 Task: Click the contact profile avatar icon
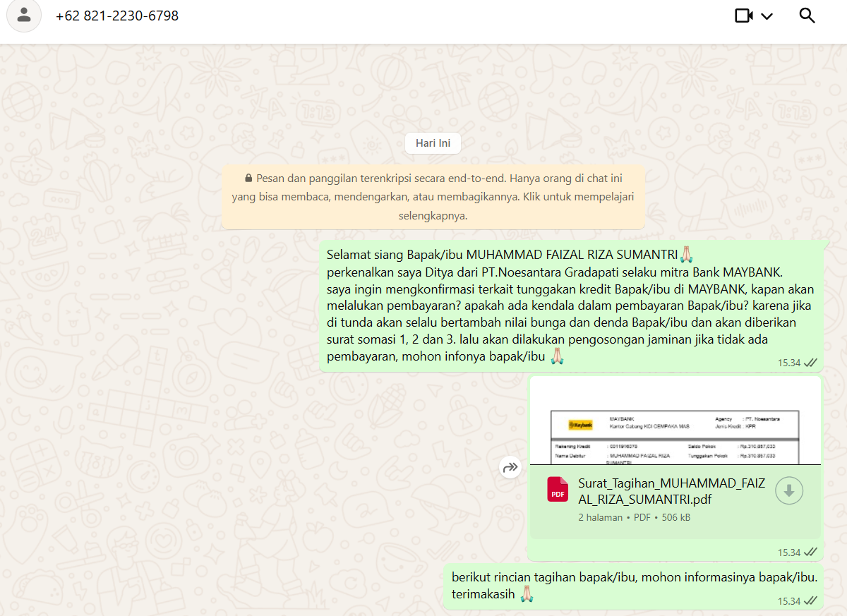(24, 15)
